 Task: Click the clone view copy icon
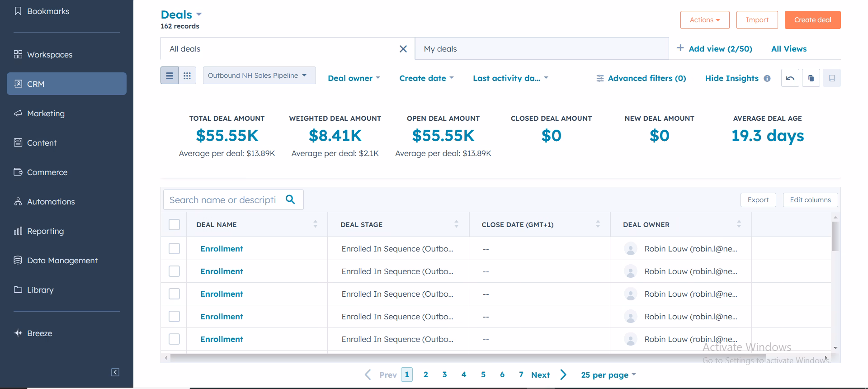click(811, 78)
